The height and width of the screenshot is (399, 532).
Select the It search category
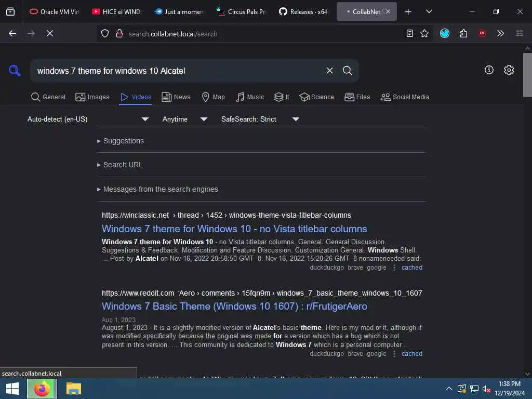282,97
